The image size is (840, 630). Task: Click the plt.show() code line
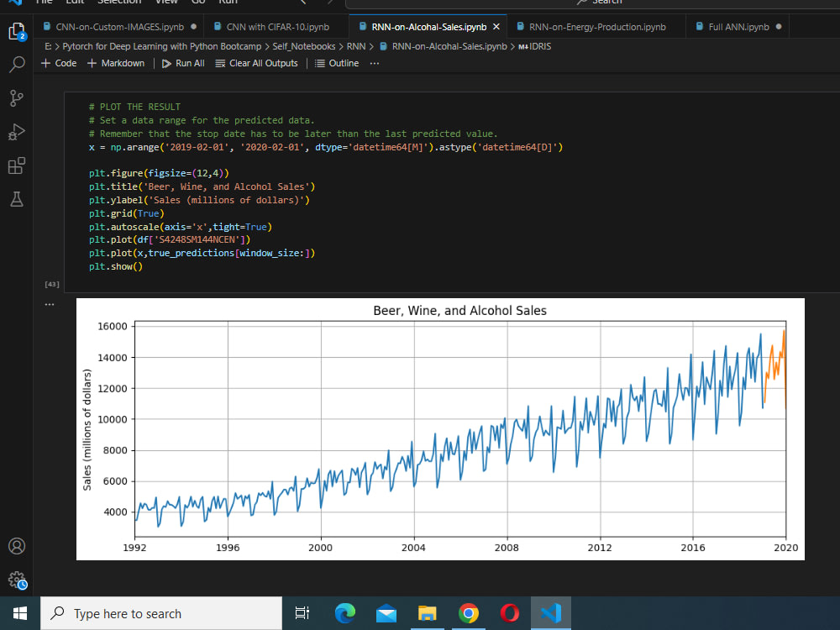pyautogui.click(x=116, y=266)
